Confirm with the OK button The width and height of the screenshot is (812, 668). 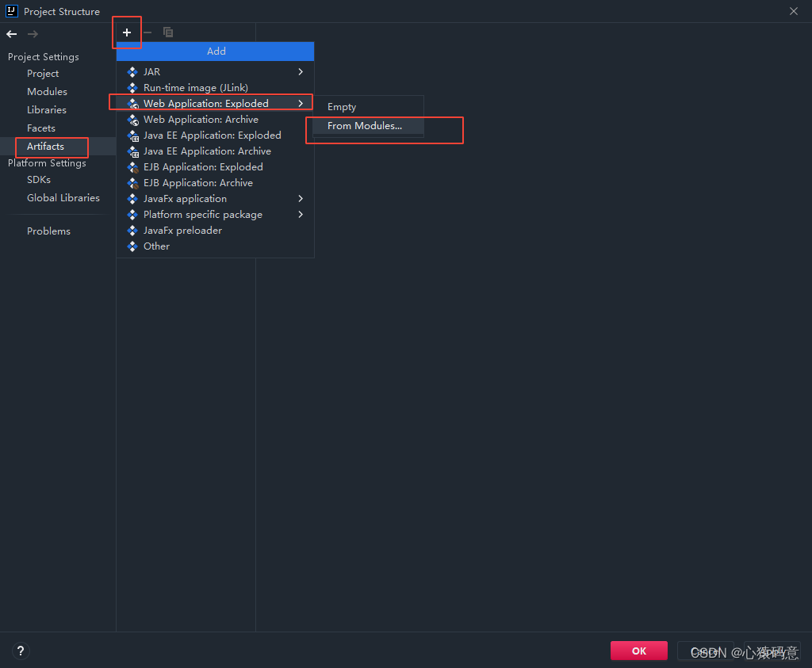pyautogui.click(x=639, y=651)
